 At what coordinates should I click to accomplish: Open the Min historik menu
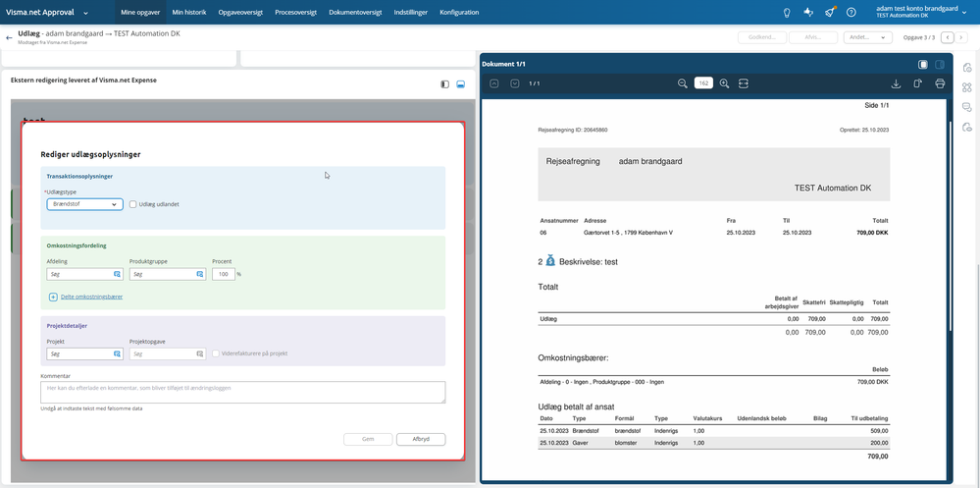coord(188,12)
